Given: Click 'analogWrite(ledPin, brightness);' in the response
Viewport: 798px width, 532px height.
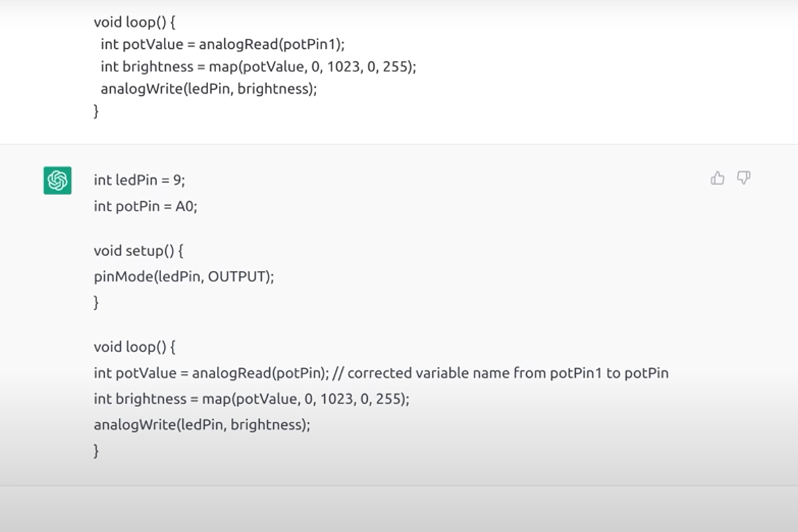Looking at the screenshot, I should [x=202, y=425].
